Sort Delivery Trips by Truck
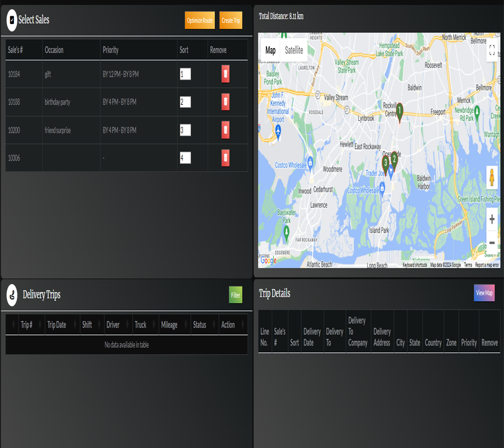504x448 pixels. [145, 325]
